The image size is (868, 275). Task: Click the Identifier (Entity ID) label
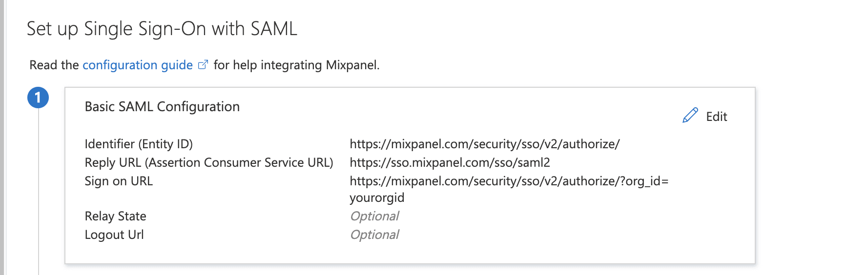click(139, 144)
